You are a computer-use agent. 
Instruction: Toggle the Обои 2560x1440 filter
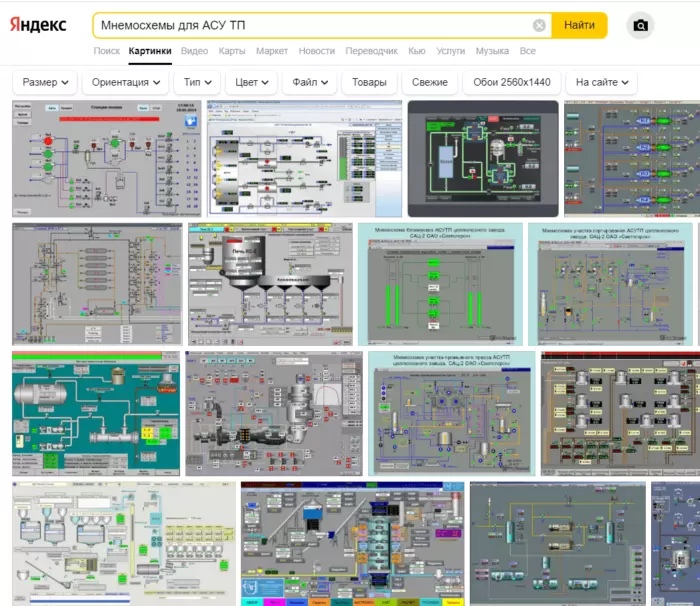512,82
